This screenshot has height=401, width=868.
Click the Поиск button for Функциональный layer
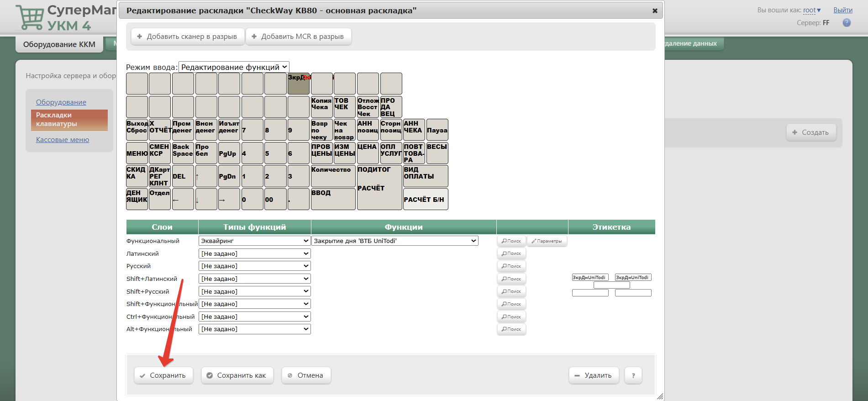coord(511,241)
